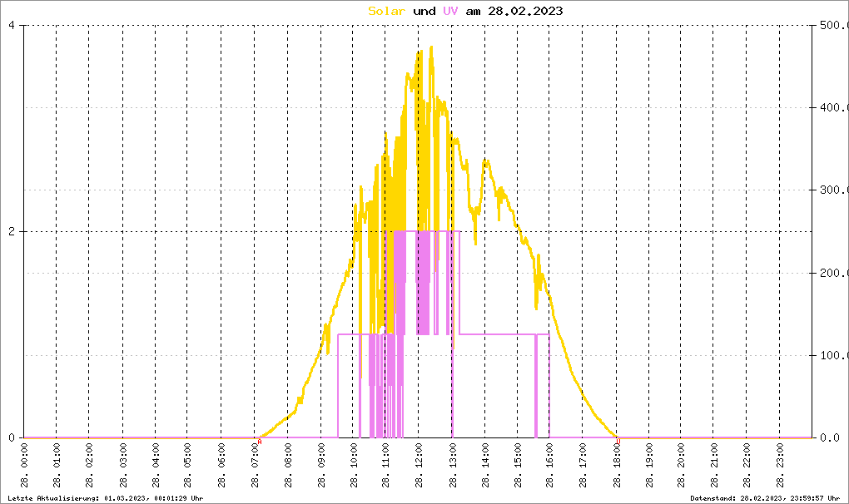Click the right axis value 300.0

click(834, 190)
